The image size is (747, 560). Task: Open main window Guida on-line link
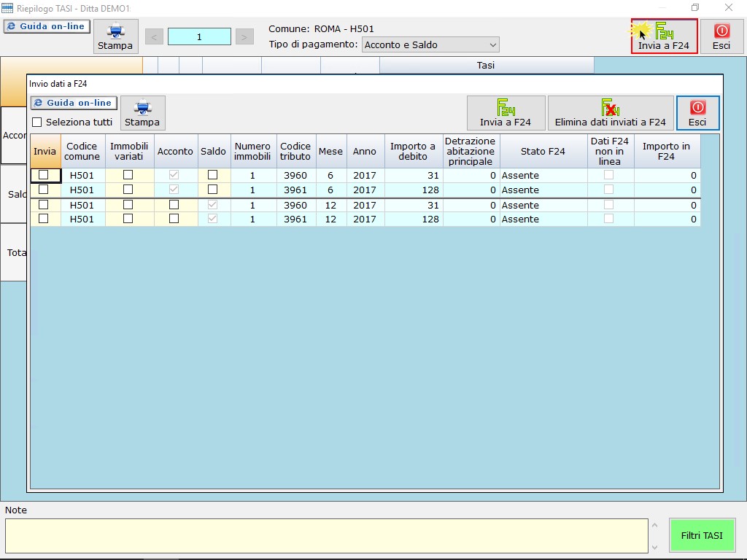pos(47,26)
